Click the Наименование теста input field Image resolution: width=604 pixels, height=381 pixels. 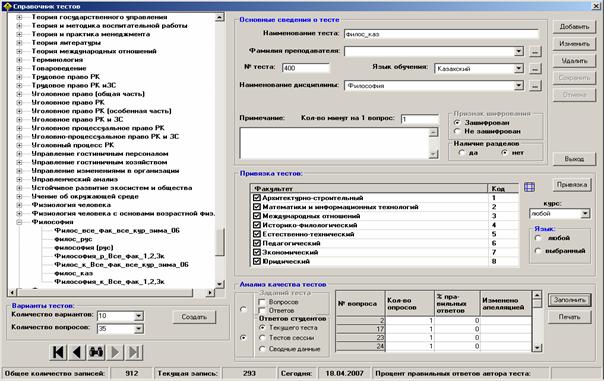[441, 34]
